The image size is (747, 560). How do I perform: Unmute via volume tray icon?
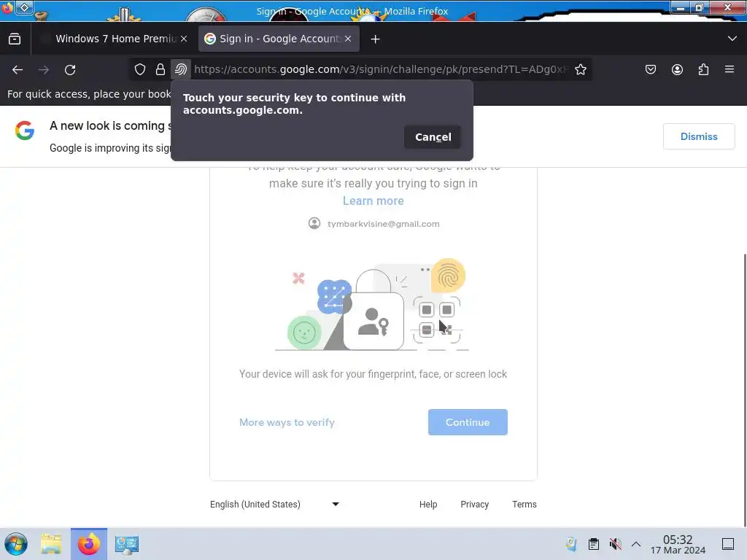[x=615, y=544]
